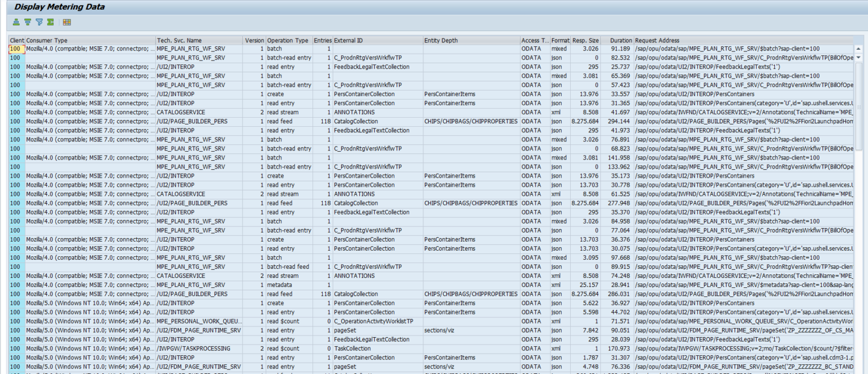Click the highlighted Client cell in first row
868x374 pixels.
tap(16, 49)
